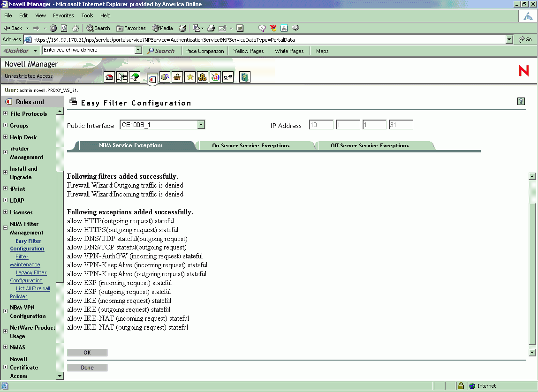The image size is (538, 392).
Task: Expand the LDAP role
Action: 6,200
